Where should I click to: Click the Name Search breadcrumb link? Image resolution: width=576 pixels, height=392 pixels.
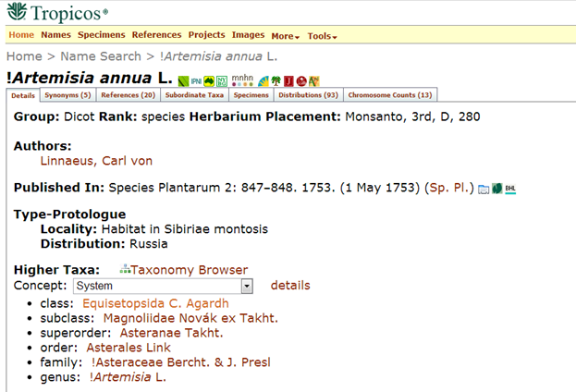coord(101,56)
